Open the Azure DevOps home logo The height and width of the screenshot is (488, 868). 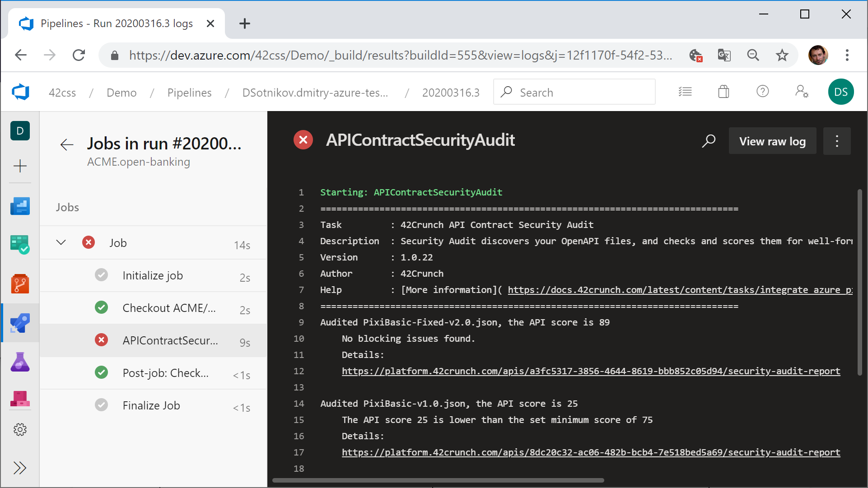click(x=20, y=92)
